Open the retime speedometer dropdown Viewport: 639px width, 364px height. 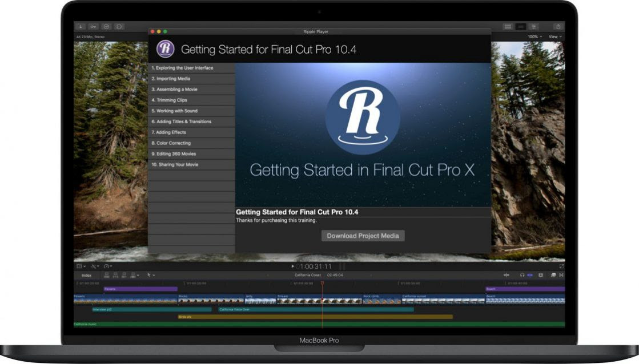(x=108, y=266)
